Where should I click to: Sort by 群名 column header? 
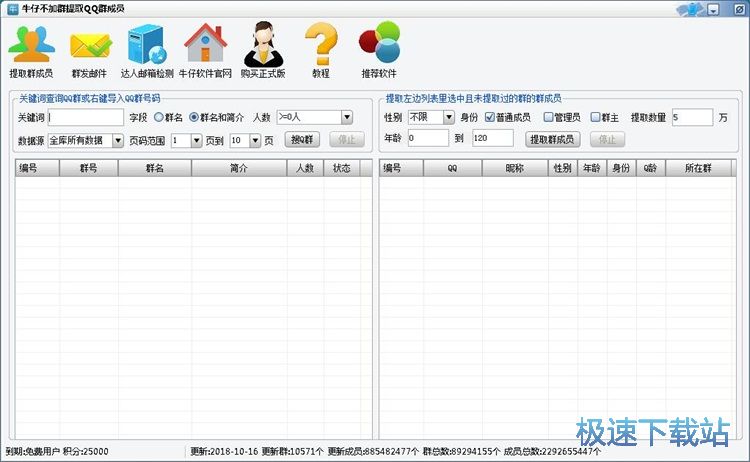point(154,168)
